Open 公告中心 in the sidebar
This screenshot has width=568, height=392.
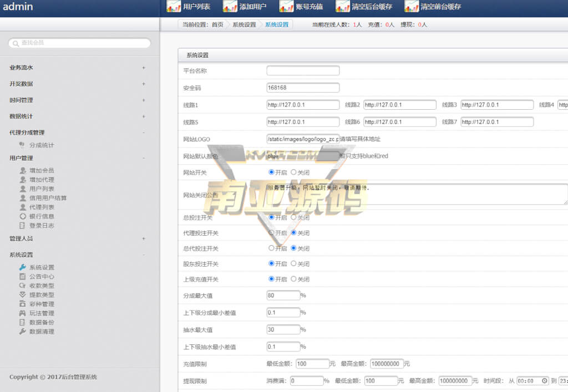[x=42, y=277]
